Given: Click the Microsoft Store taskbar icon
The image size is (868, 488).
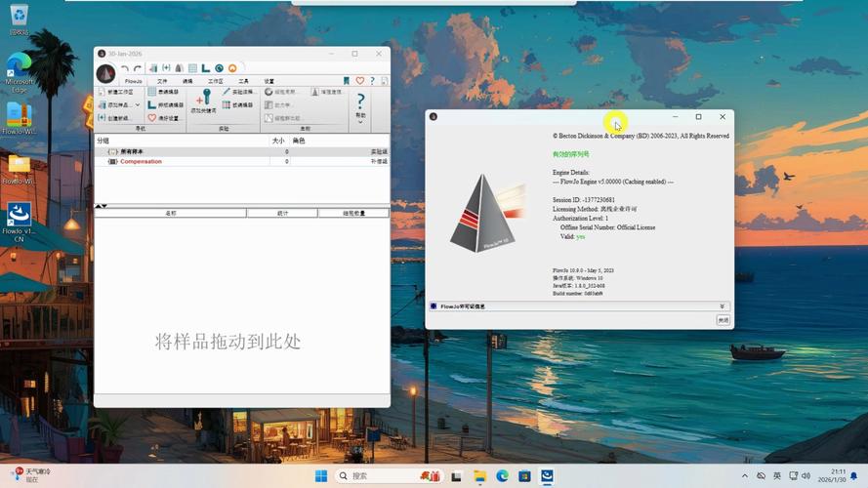Looking at the screenshot, I should [x=524, y=476].
